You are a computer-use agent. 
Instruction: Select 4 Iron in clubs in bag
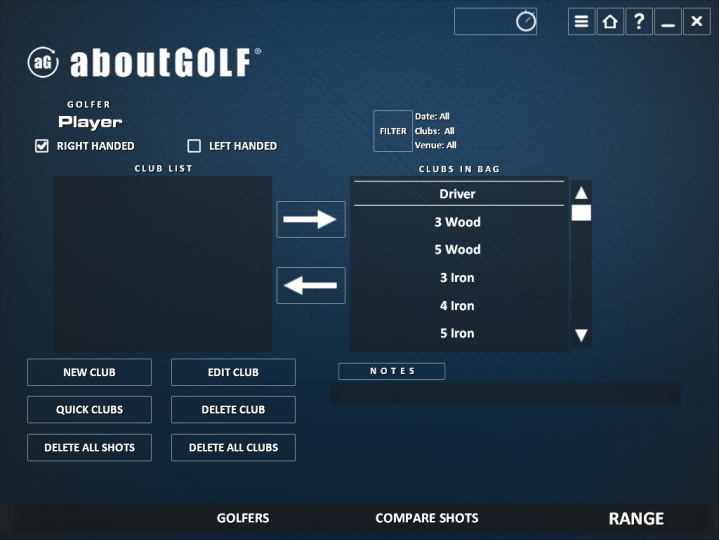pyautogui.click(x=459, y=306)
